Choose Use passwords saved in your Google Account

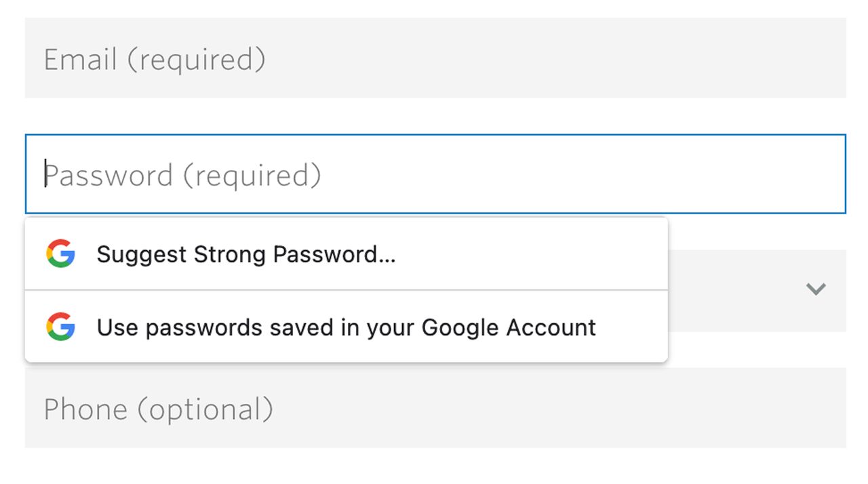pyautogui.click(x=347, y=327)
